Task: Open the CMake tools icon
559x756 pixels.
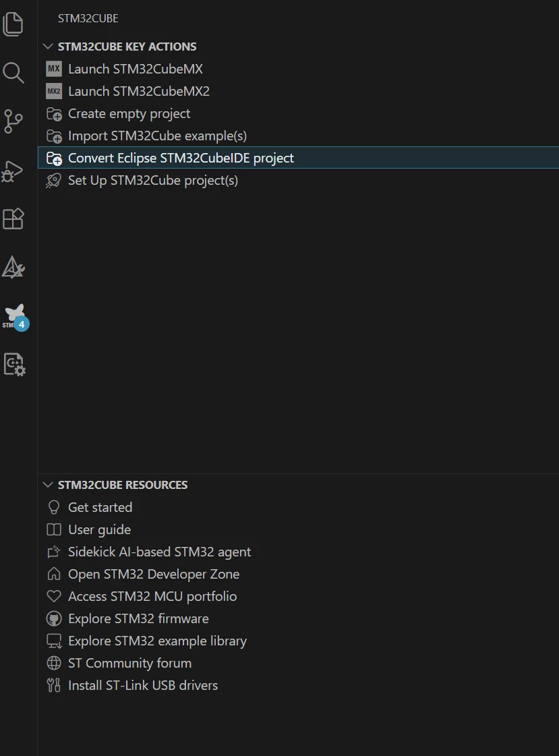Action: coord(13,267)
